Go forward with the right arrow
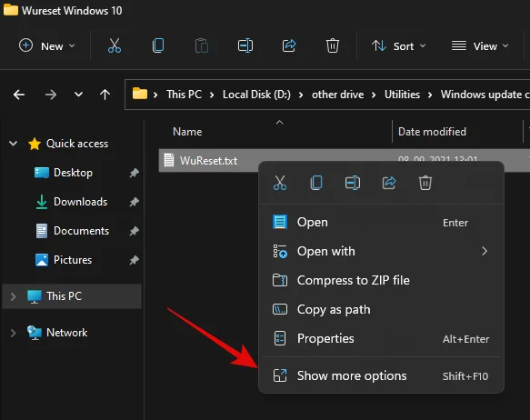This screenshot has width=530, height=420. coord(51,95)
